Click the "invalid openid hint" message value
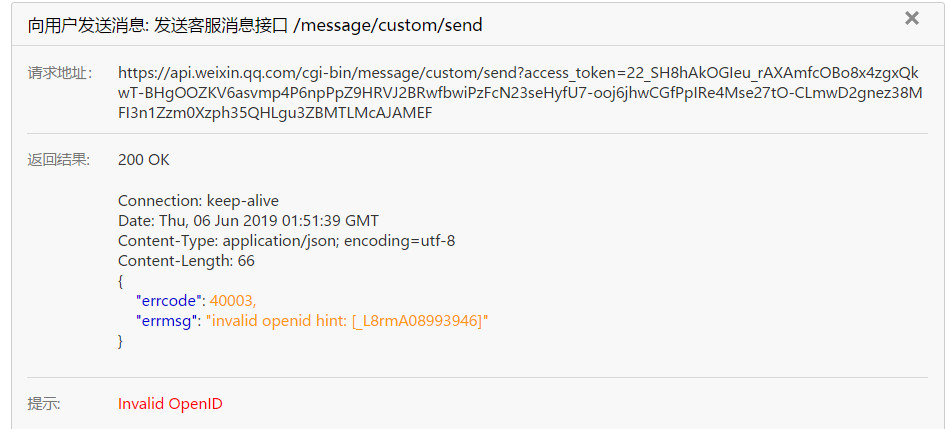 click(347, 321)
